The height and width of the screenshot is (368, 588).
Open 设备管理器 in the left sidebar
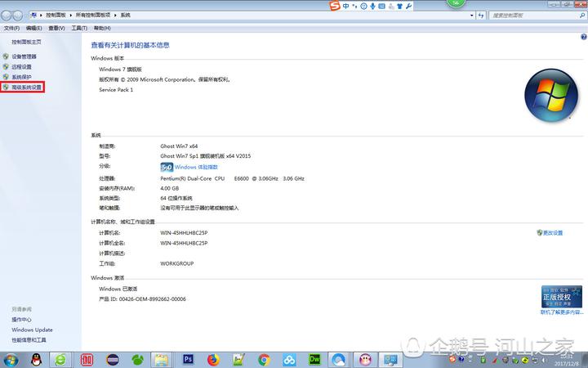click(24, 56)
